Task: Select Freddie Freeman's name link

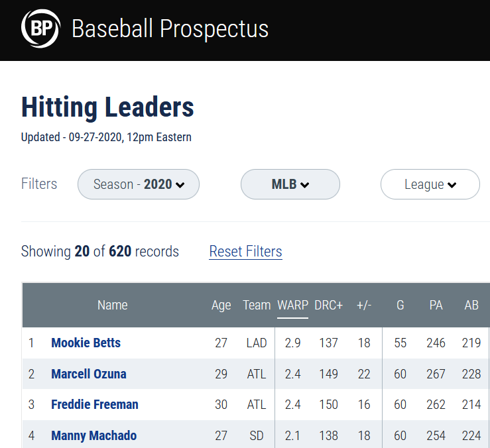Action: 95,404
